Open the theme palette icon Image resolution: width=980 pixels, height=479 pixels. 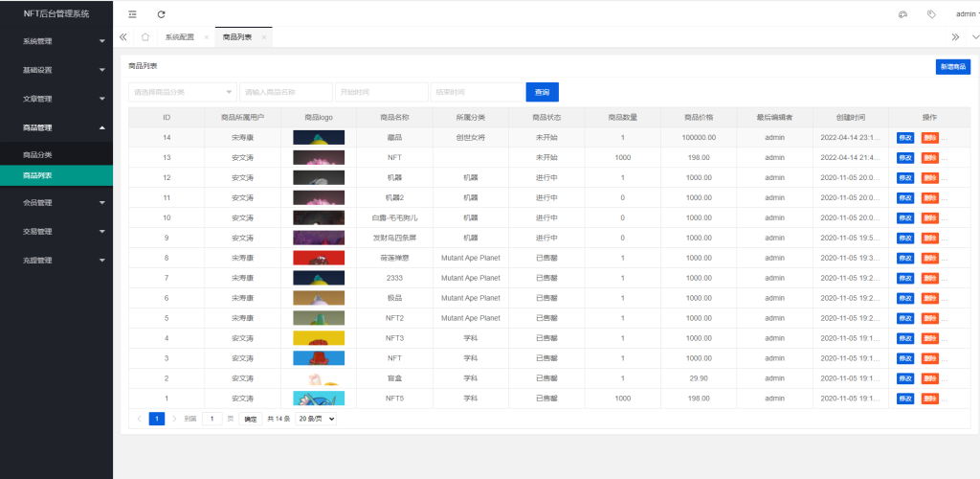902,14
